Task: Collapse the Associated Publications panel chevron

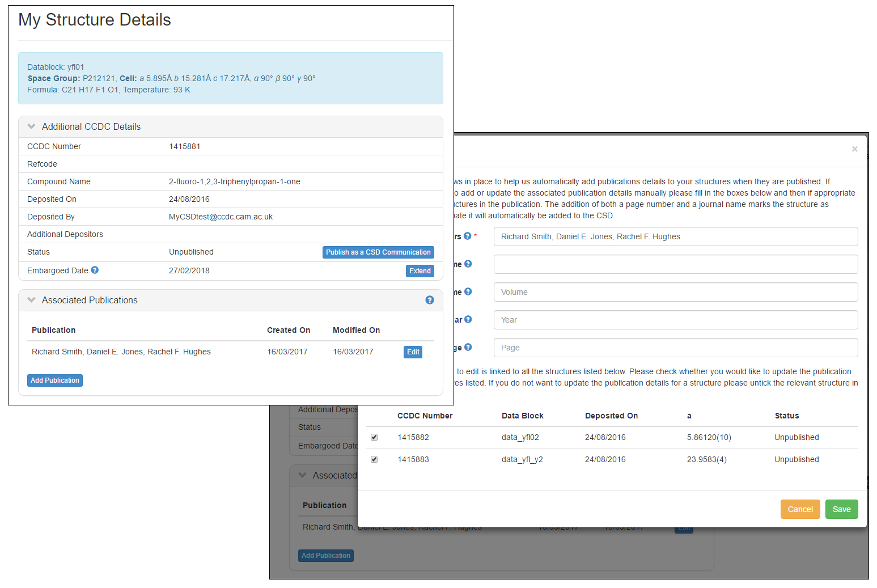Action: pyautogui.click(x=32, y=301)
